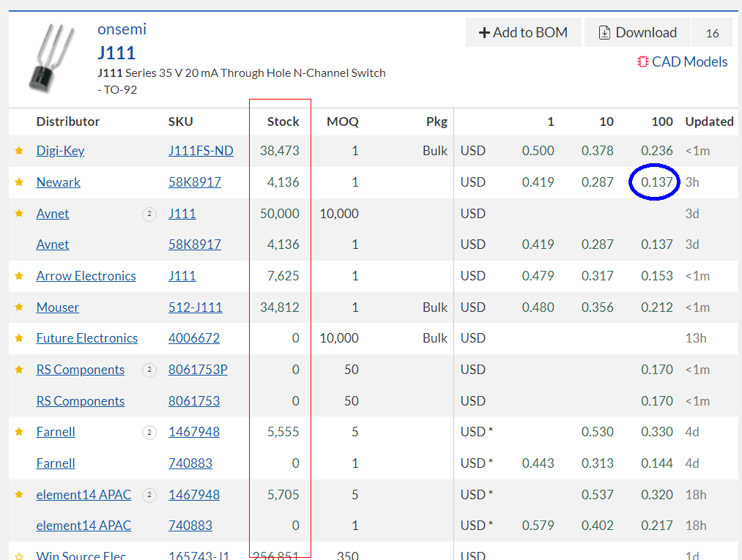742x560 pixels.
Task: Click Farnell SKU 740883
Action: tap(190, 463)
